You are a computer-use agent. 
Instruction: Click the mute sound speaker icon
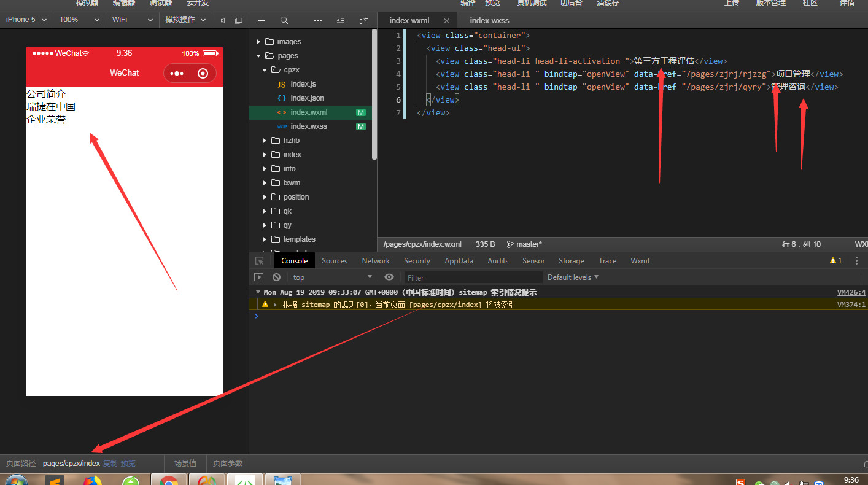(x=223, y=20)
